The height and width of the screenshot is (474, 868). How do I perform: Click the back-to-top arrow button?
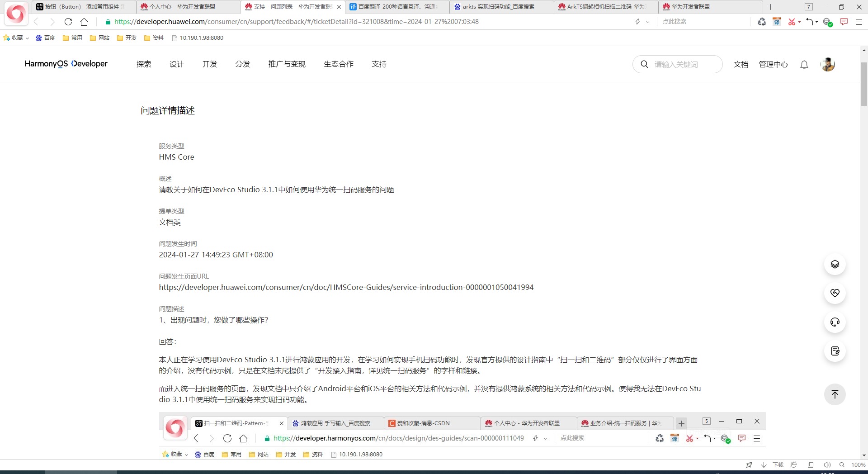[x=835, y=394]
